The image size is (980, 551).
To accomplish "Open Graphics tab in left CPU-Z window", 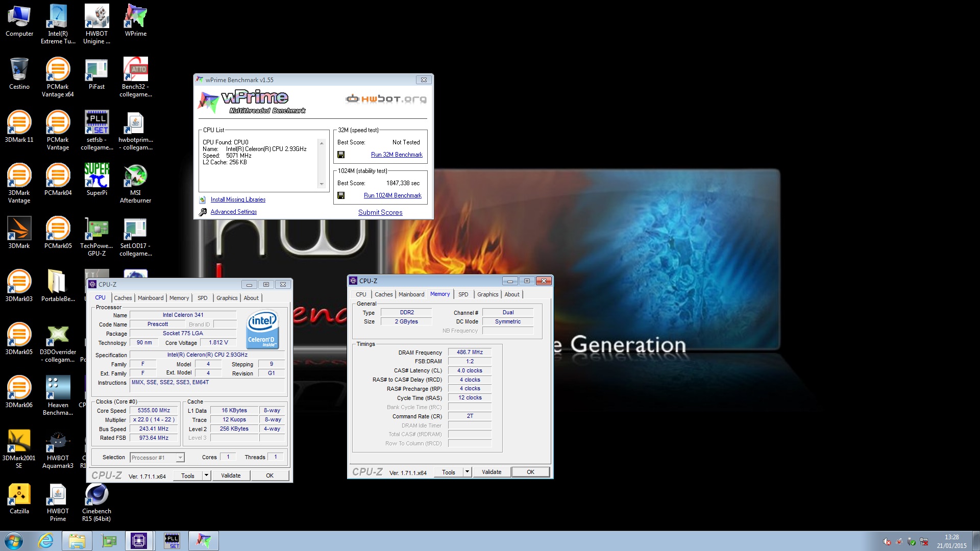I will tap(227, 298).
